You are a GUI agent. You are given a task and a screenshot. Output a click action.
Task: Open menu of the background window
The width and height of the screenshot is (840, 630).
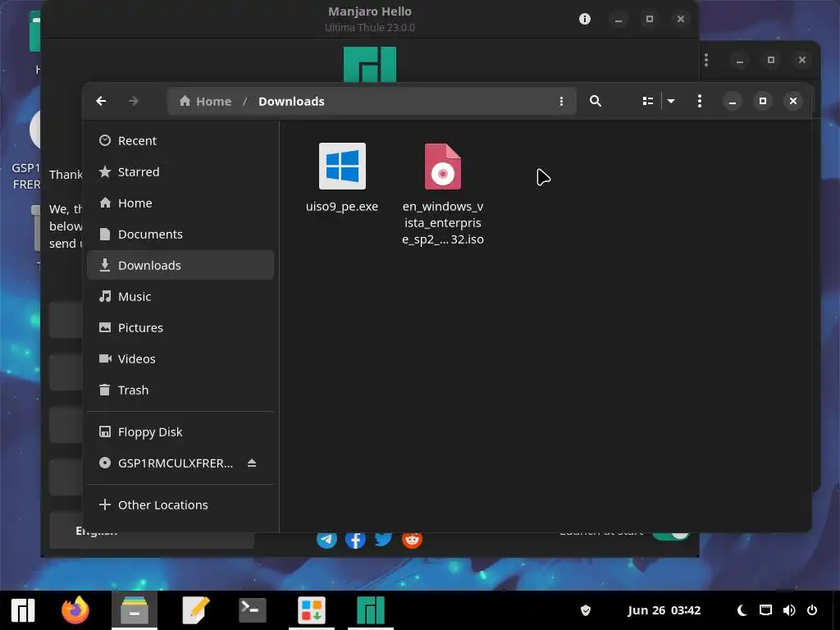click(706, 60)
